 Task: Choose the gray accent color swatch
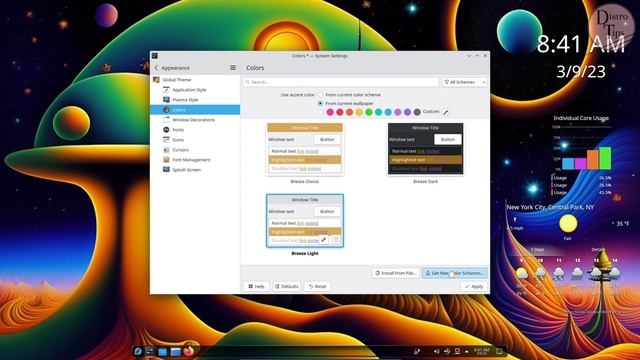(417, 112)
